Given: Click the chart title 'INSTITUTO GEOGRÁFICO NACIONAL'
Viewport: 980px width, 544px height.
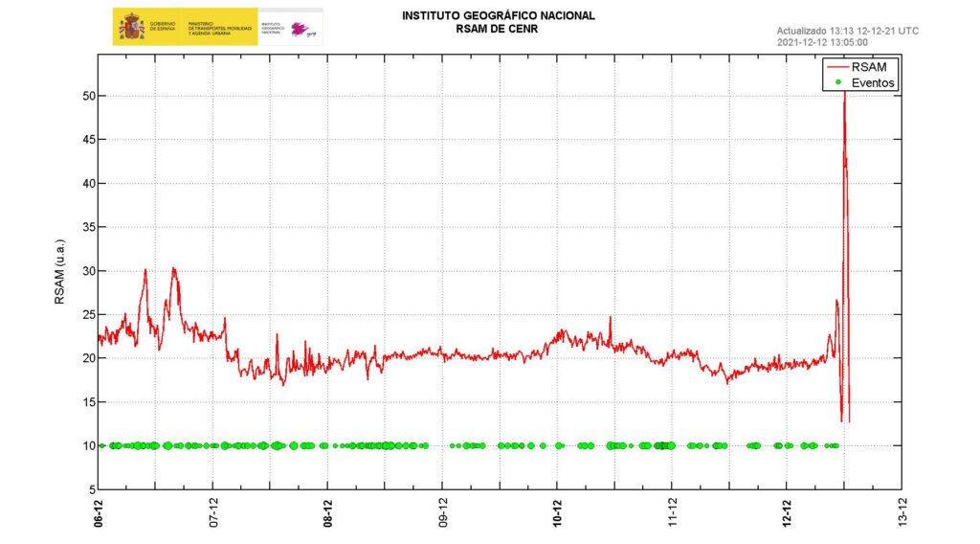Looking at the screenshot, I should tap(498, 15).
